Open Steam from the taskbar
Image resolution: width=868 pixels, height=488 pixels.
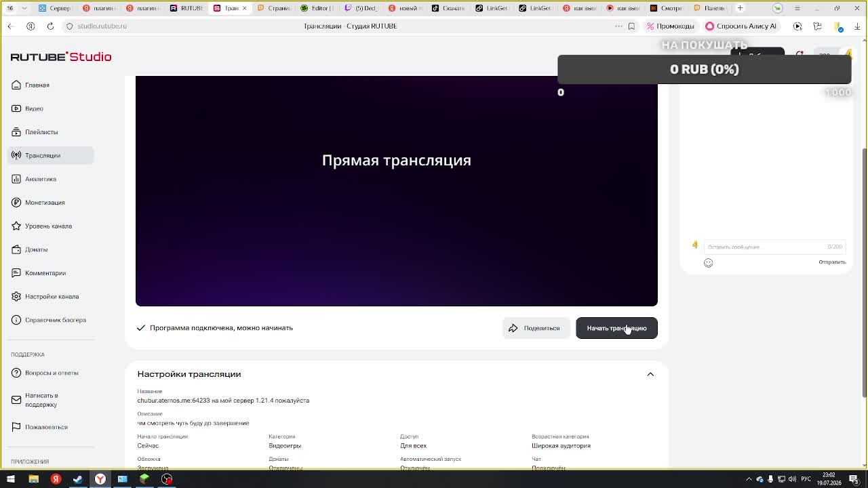(77, 479)
